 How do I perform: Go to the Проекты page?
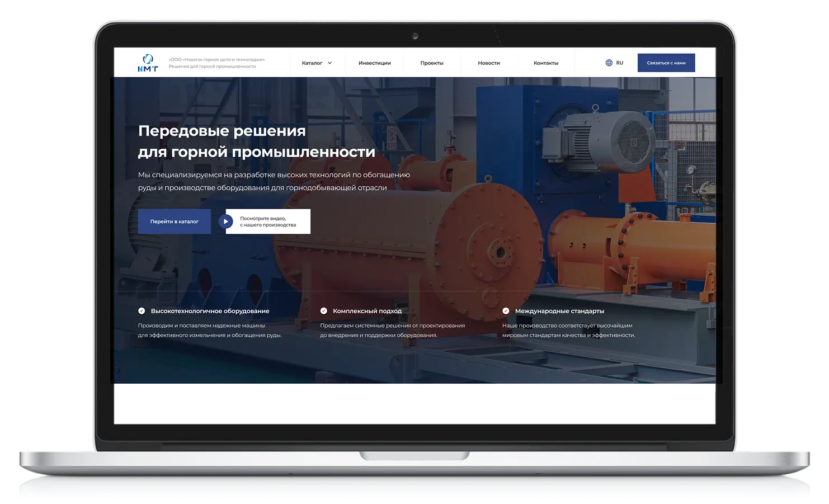pos(431,63)
